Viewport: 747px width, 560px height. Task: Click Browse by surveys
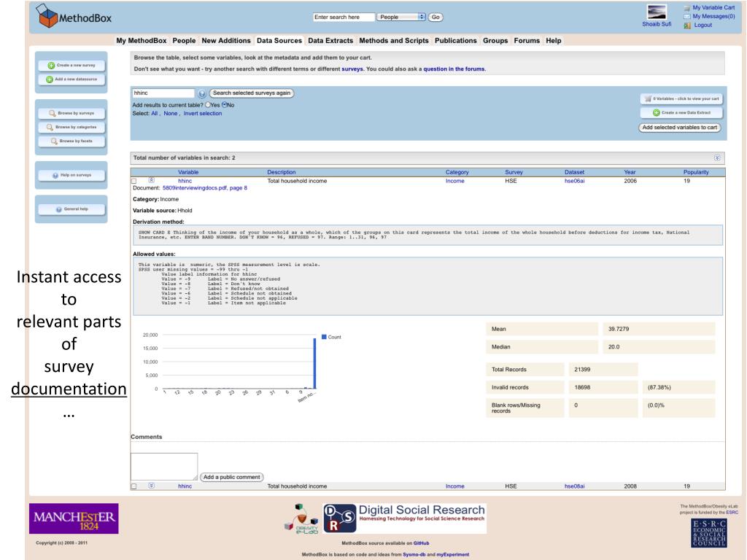coord(71,113)
